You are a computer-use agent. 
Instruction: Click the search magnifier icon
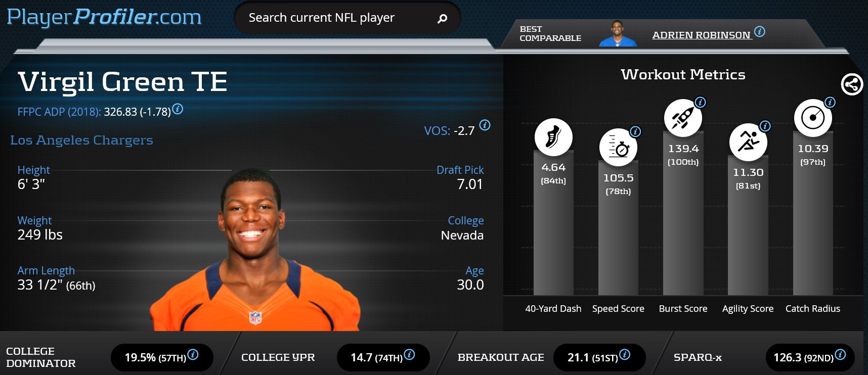click(x=442, y=18)
